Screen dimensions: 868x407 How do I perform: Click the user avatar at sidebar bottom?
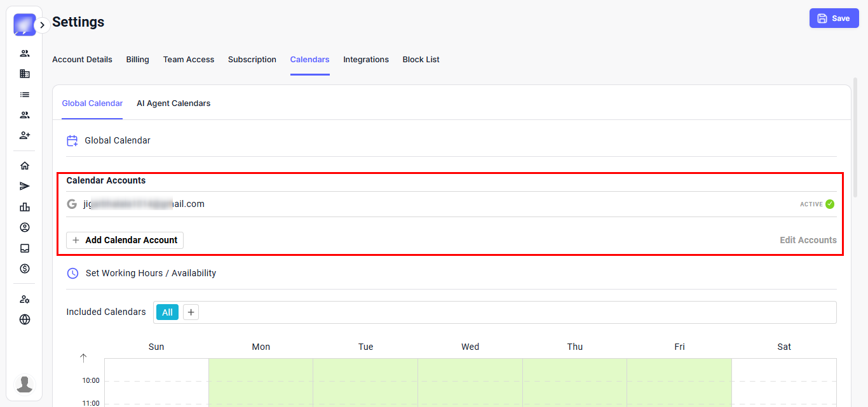point(25,384)
